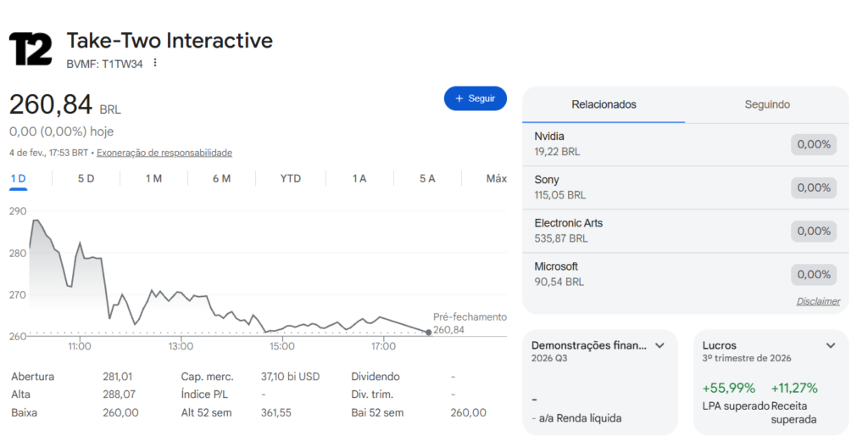This screenshot has width=868, height=442.
Task: Switch to the YTD chart range
Action: [x=291, y=178]
